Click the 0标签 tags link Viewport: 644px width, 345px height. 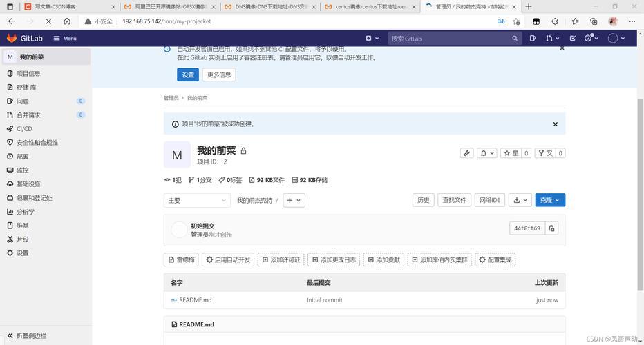[230, 179]
